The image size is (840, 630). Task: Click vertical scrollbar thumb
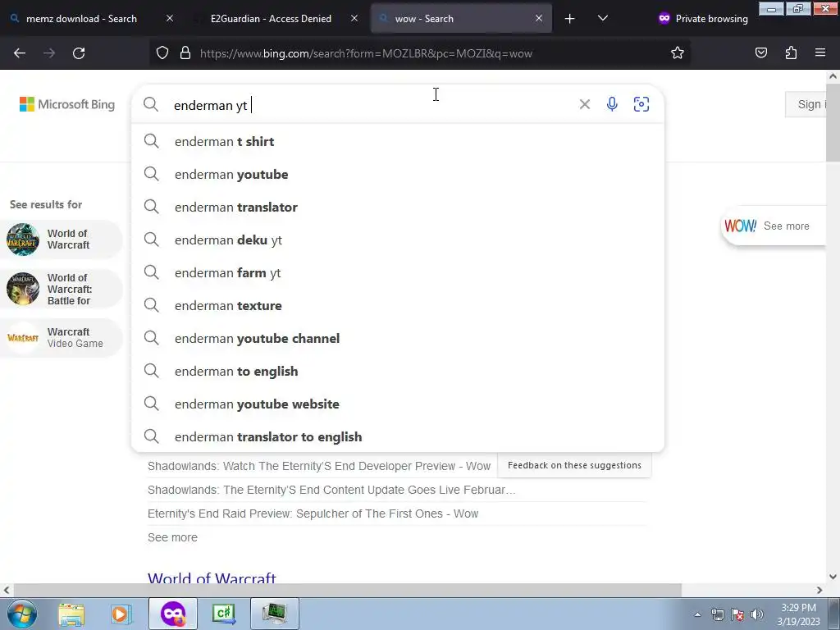pos(833,121)
